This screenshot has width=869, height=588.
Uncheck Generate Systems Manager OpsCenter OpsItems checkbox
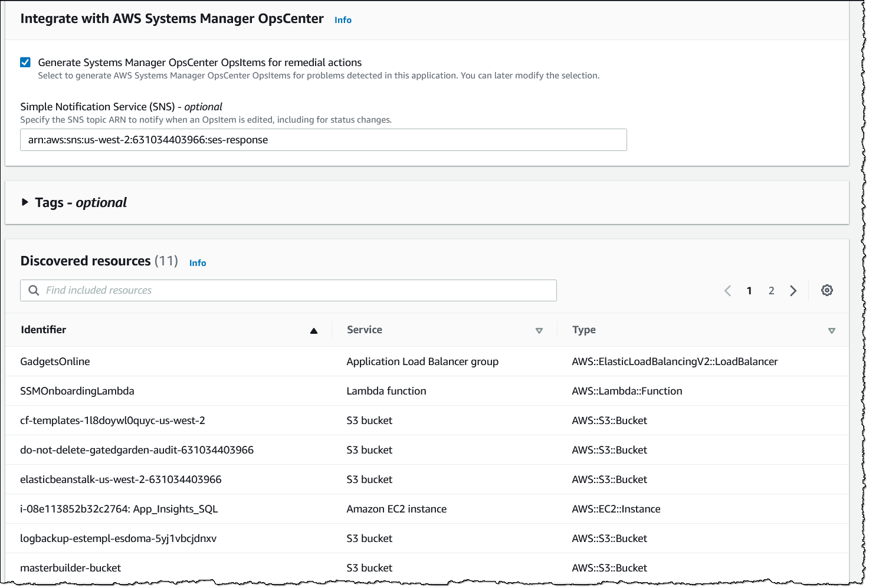click(x=25, y=63)
